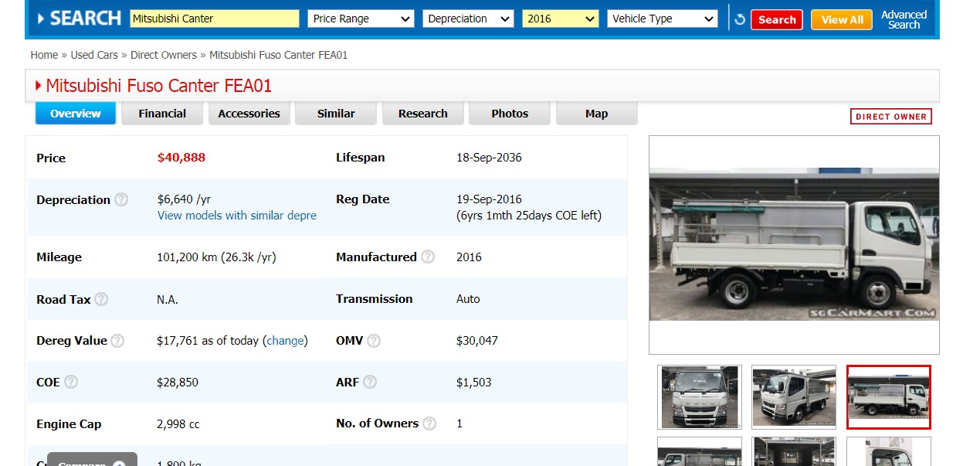Click View models with similar depre link
The width and height of the screenshot is (980, 466).
click(x=237, y=216)
